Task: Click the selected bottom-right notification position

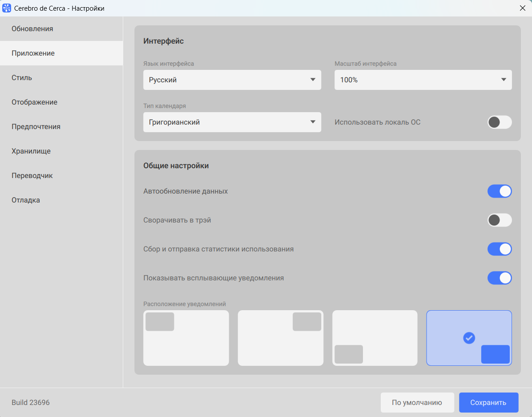Action: coord(469,338)
